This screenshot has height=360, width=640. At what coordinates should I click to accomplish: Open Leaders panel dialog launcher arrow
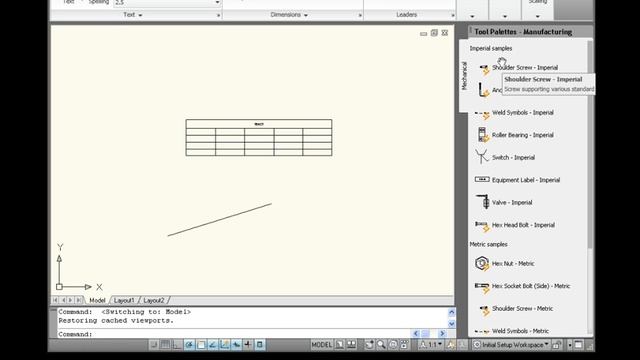point(453,15)
